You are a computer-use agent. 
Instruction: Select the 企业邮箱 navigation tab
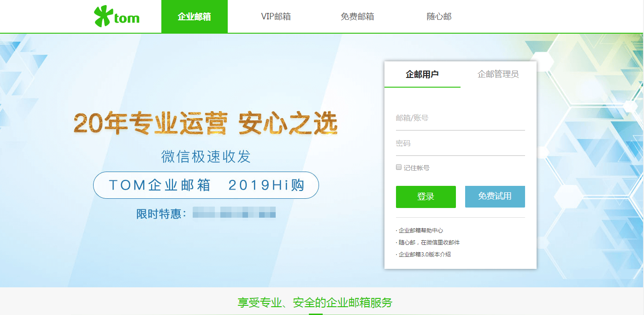[194, 16]
